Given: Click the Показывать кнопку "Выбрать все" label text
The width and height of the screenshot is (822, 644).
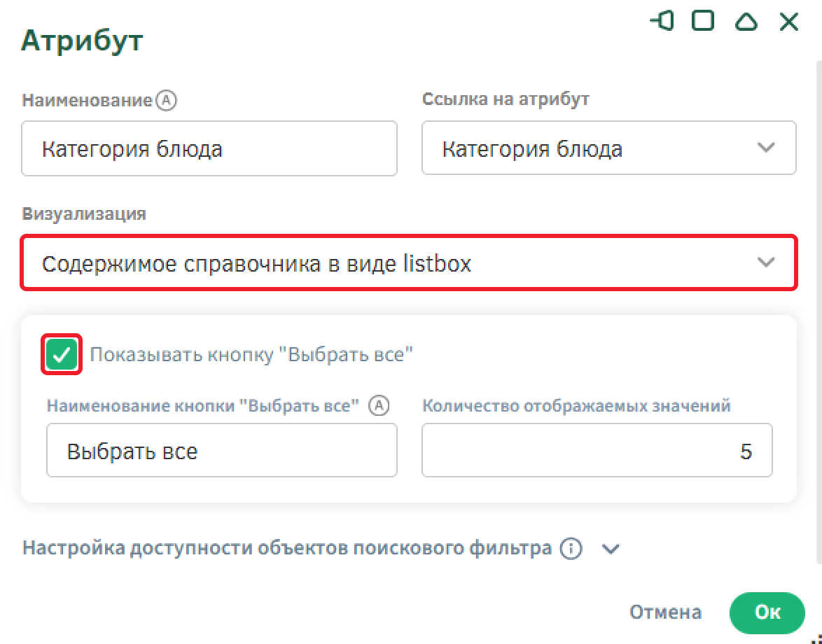Looking at the screenshot, I should (251, 355).
